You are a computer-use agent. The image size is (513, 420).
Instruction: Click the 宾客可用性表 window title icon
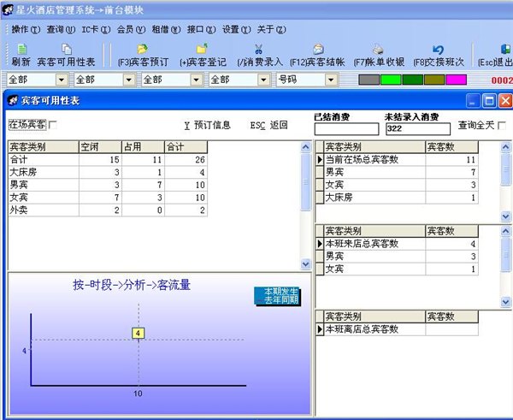click(x=13, y=100)
